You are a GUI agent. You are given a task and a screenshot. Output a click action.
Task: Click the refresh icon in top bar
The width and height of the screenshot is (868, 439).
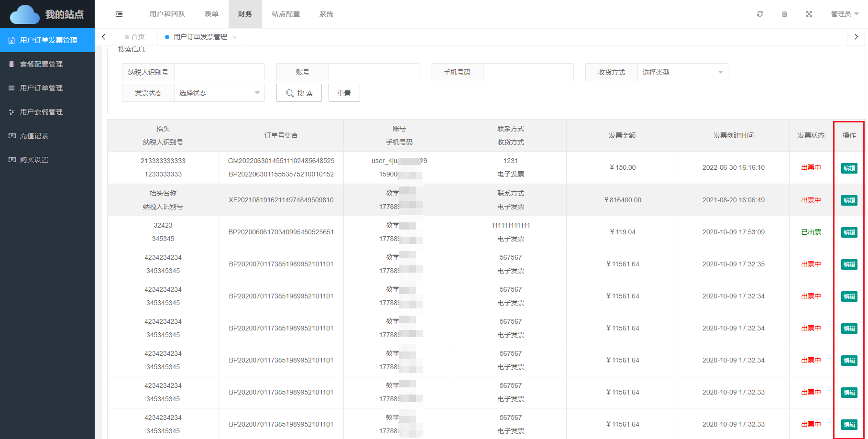coord(759,14)
